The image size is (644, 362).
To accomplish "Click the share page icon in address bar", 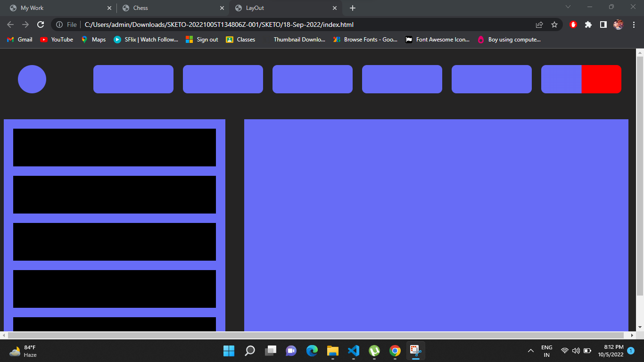I will 539,25.
